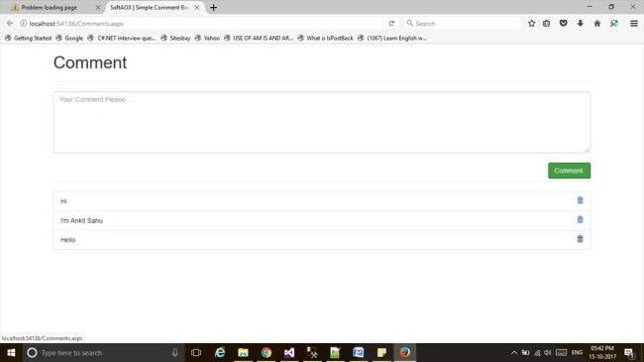Open the Windows Start menu
The image size is (644, 362).
click(x=11, y=352)
